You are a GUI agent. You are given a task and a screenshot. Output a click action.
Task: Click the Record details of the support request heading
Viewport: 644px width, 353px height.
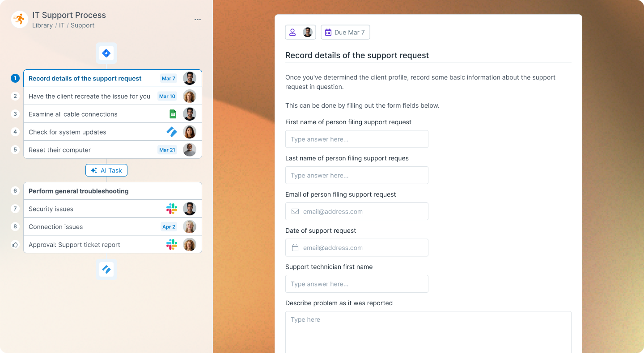357,55
